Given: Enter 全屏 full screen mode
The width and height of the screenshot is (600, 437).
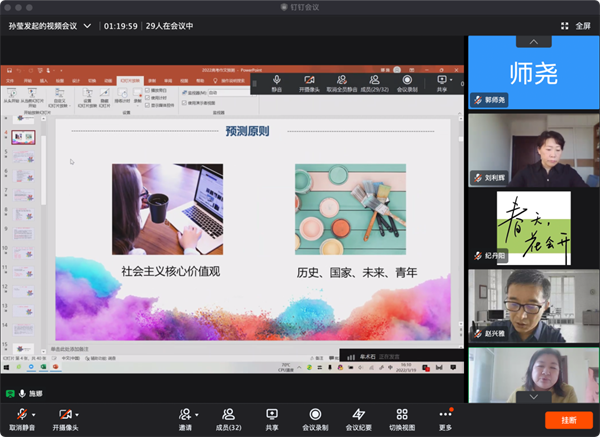Looking at the screenshot, I should click(576, 26).
